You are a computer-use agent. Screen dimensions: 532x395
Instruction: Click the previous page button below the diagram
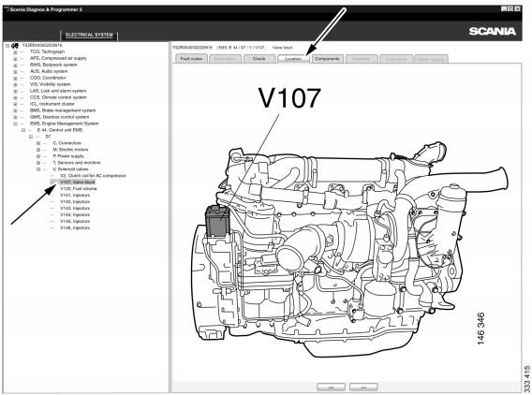click(331, 387)
